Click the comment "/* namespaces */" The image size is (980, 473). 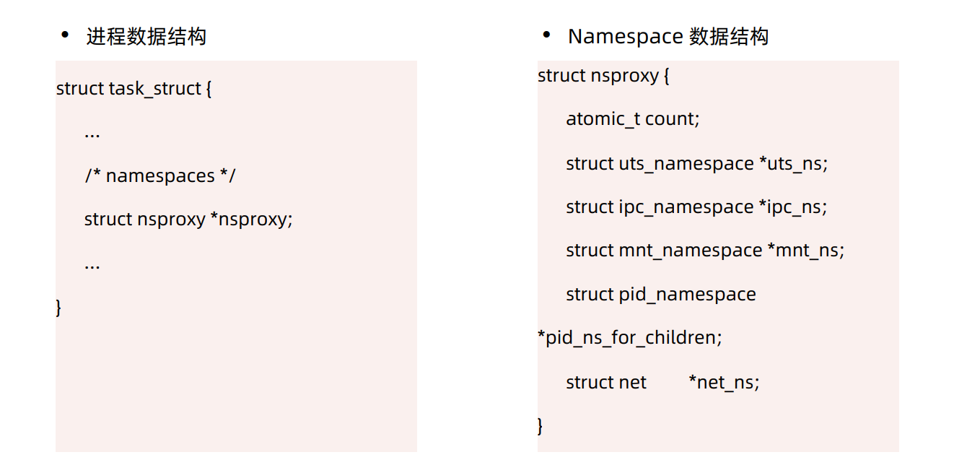pos(160,176)
